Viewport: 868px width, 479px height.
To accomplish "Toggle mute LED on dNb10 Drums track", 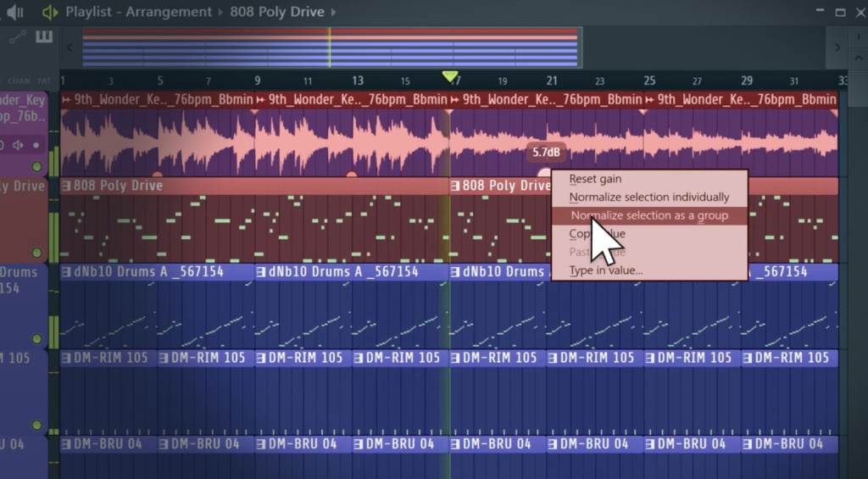I will pos(37,339).
